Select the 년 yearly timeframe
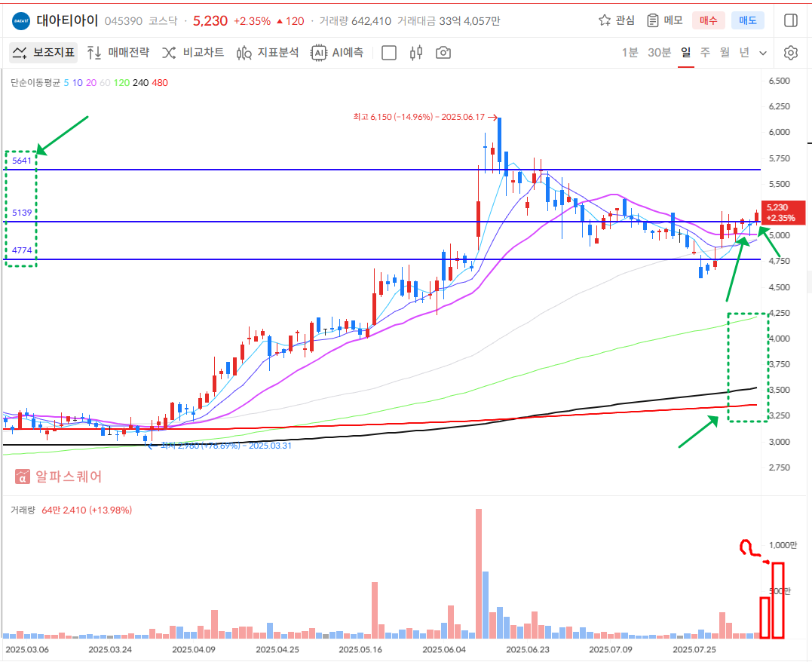 pyautogui.click(x=744, y=52)
